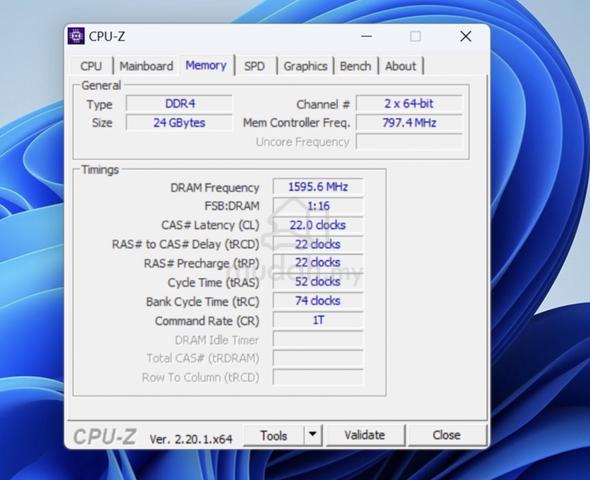Click the empty Row To Column (tRCD) field

click(x=318, y=377)
